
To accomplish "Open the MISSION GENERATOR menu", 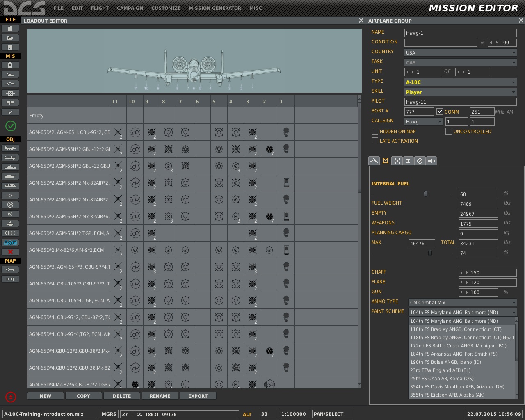I will (215, 8).
